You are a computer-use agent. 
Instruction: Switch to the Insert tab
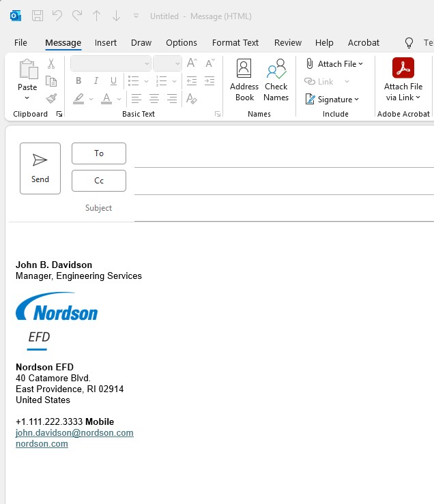pos(106,43)
